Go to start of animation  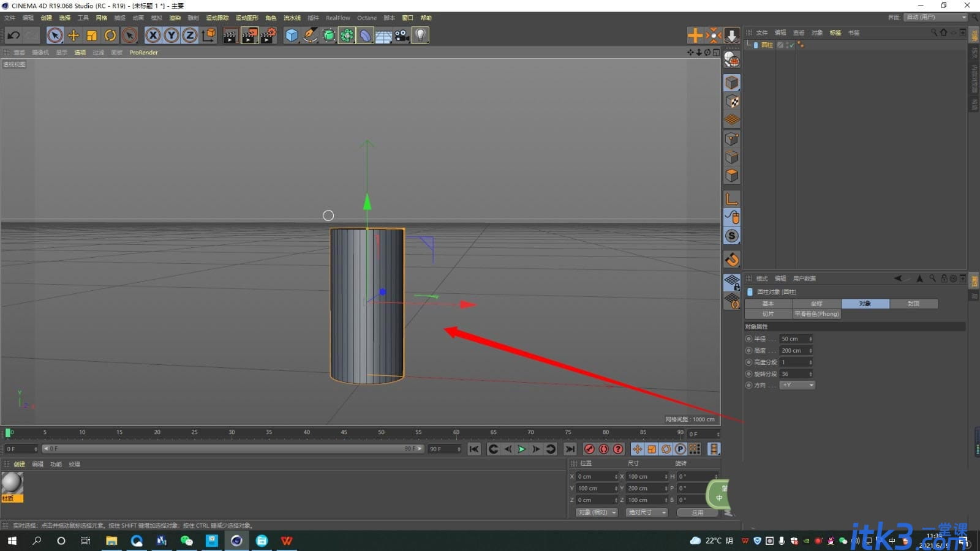click(x=474, y=449)
